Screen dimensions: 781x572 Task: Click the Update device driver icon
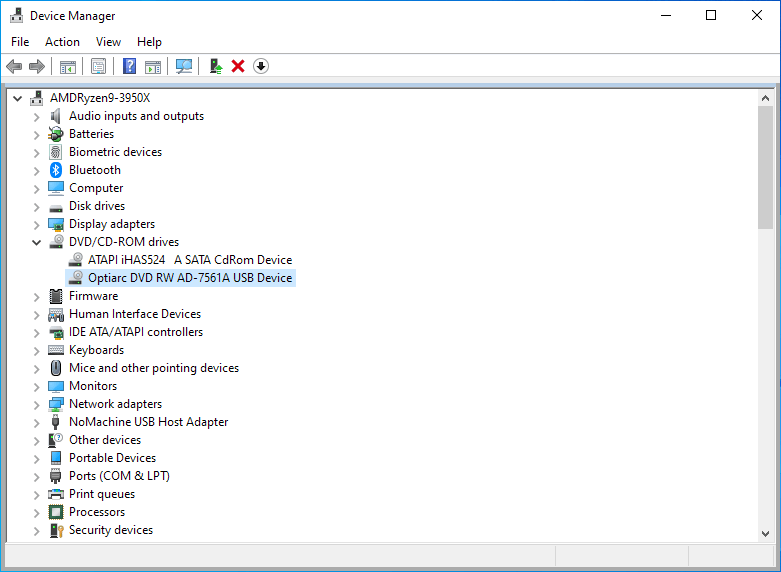(216, 66)
